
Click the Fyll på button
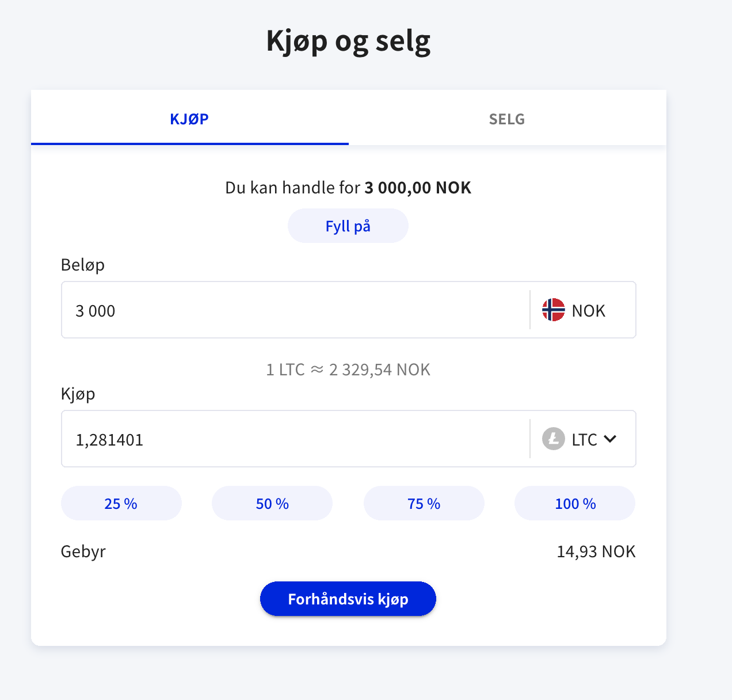point(348,226)
